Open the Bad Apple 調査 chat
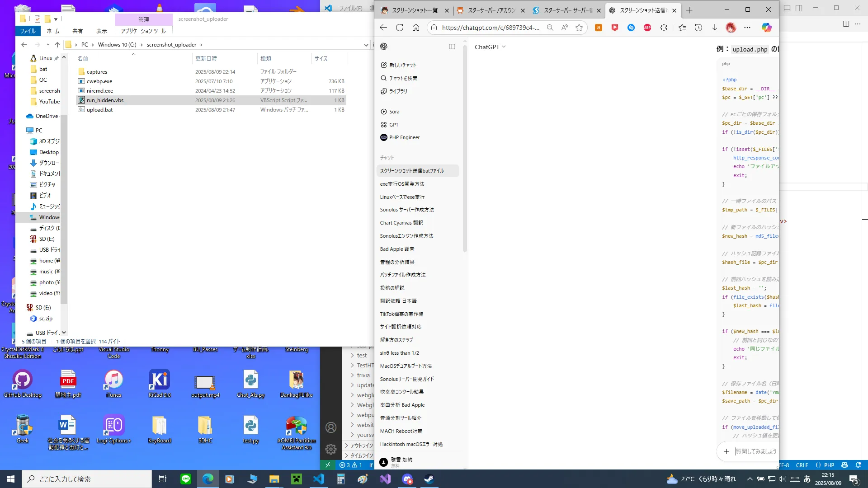868x488 pixels. [x=397, y=249]
